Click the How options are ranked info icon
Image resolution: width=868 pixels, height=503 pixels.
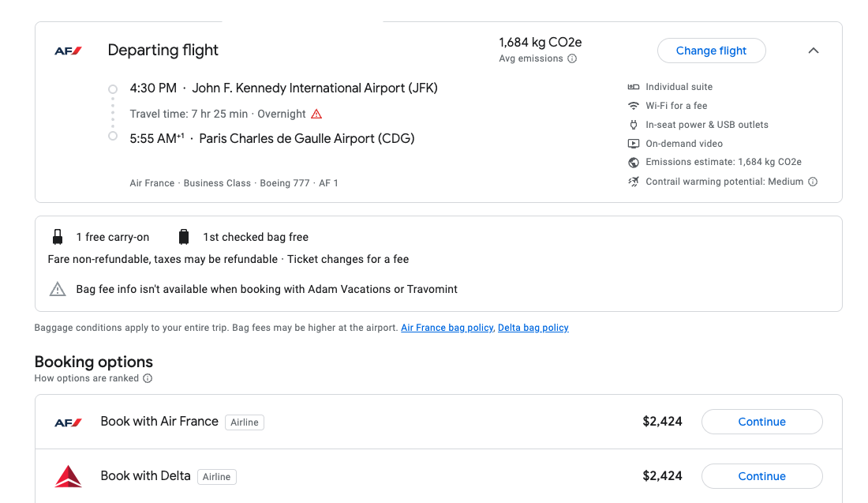tap(148, 378)
